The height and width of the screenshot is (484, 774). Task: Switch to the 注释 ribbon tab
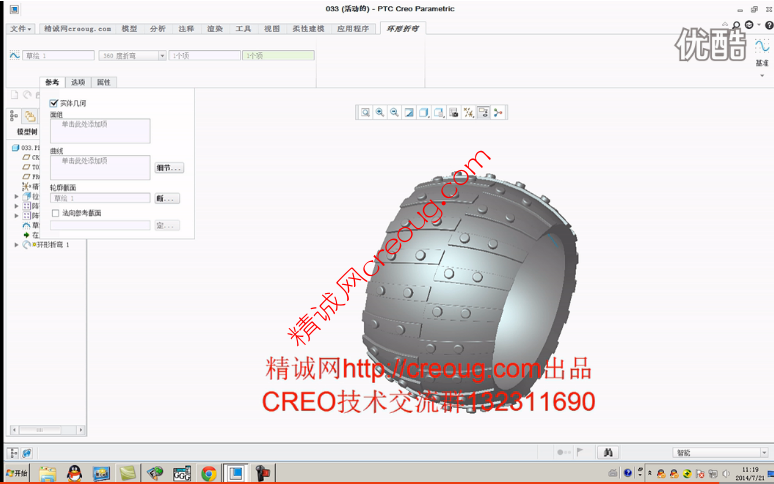point(186,29)
